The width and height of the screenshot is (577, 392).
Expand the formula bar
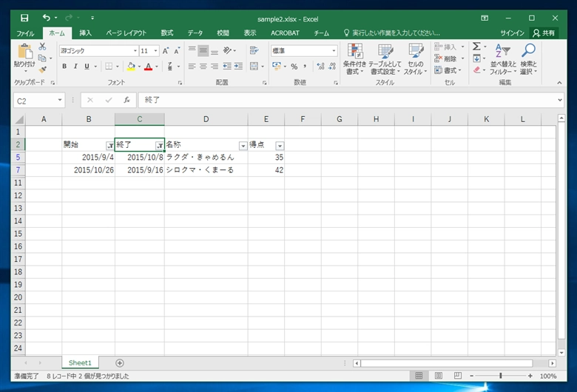click(x=560, y=100)
